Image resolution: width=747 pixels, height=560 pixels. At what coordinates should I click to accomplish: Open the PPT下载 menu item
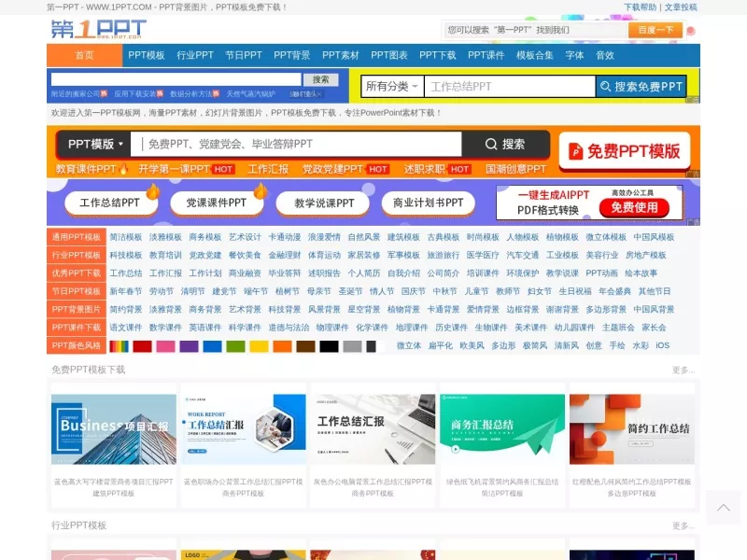(437, 55)
